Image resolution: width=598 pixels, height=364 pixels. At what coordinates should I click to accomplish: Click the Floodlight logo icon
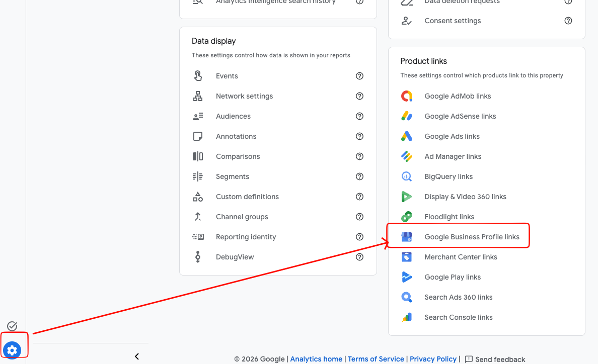click(x=407, y=217)
